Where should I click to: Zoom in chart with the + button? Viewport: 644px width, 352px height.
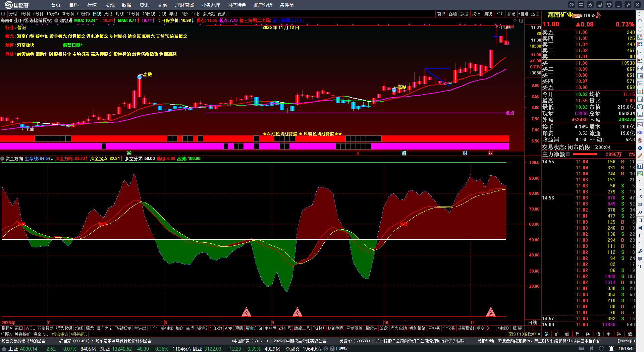tap(529, 328)
